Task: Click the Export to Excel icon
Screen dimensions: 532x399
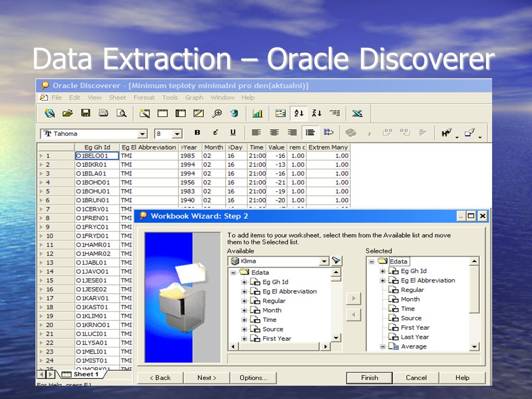Action: click(x=357, y=113)
